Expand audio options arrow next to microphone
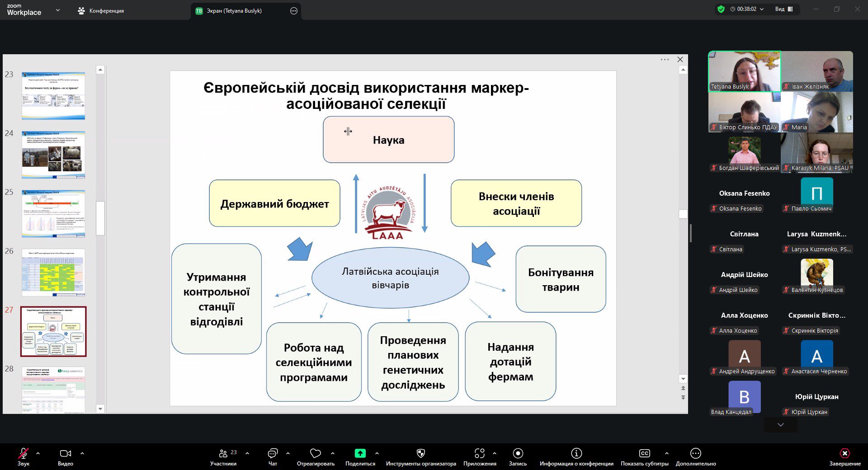 point(38,453)
